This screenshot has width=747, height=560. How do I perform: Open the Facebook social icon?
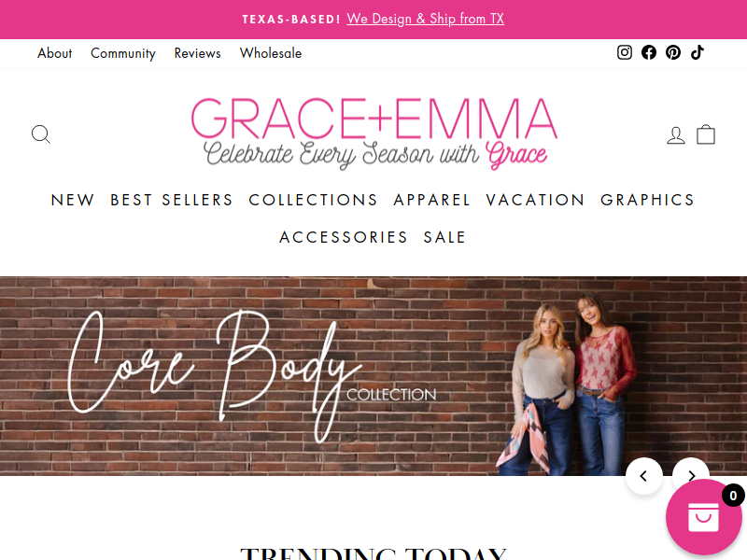(649, 52)
